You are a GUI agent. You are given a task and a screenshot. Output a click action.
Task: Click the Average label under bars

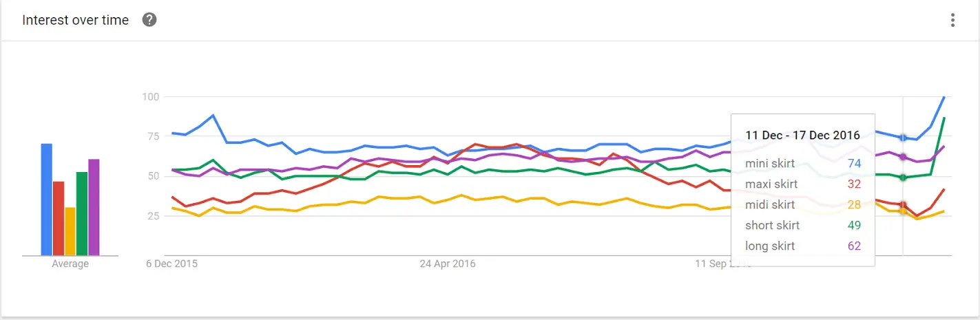coord(70,264)
